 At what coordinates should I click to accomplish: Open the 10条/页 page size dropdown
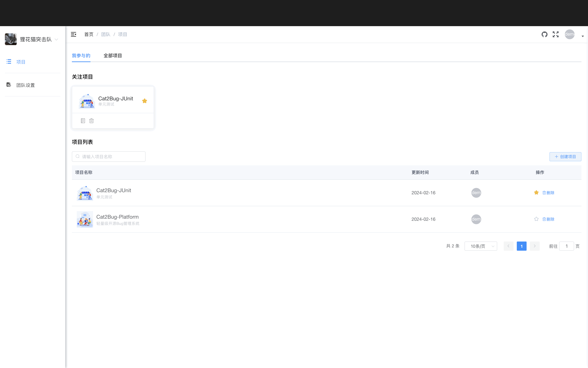tap(481, 246)
